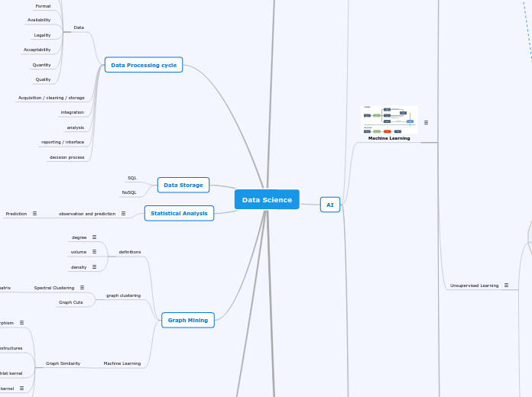This screenshot has height=397, width=532.
Task: Click the bold Machine Learning caption
Action: click(389, 138)
